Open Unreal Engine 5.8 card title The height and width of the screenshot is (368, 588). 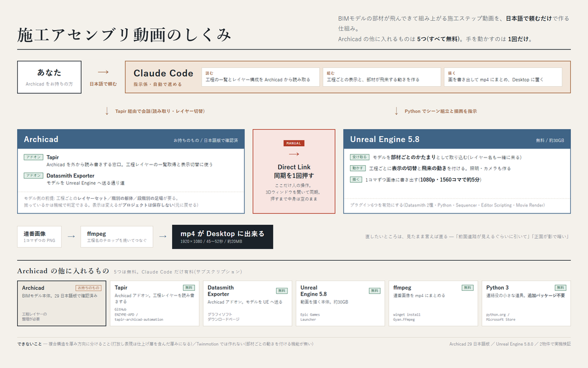[313, 291]
